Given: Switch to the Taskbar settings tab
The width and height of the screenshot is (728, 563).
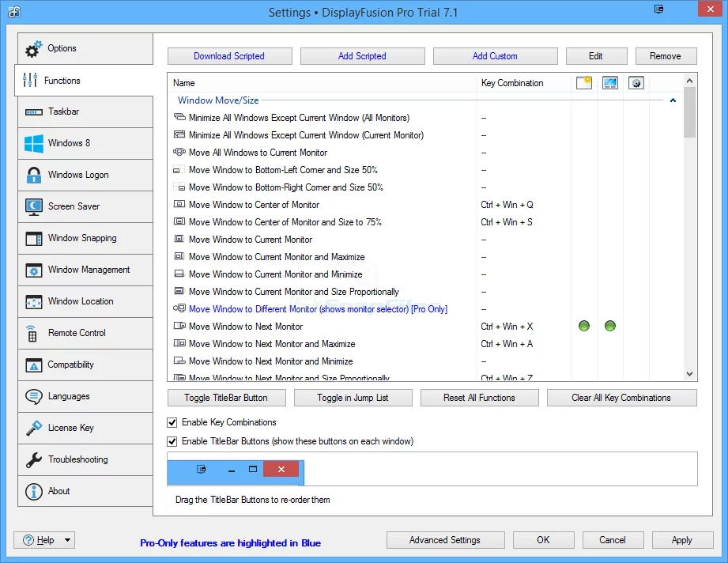Looking at the screenshot, I should click(x=84, y=111).
